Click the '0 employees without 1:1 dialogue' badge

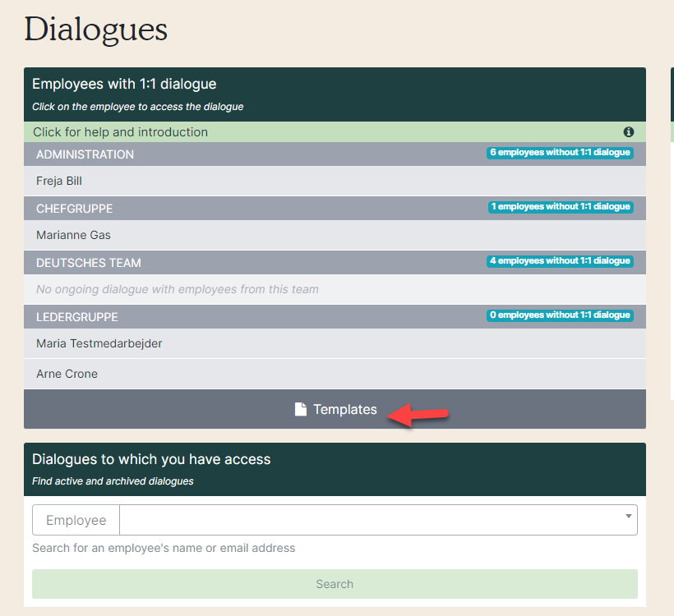point(560,315)
